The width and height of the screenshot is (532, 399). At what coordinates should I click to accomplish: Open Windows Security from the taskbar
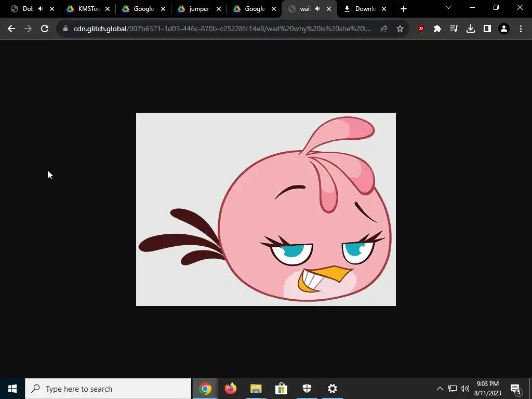[x=307, y=389]
